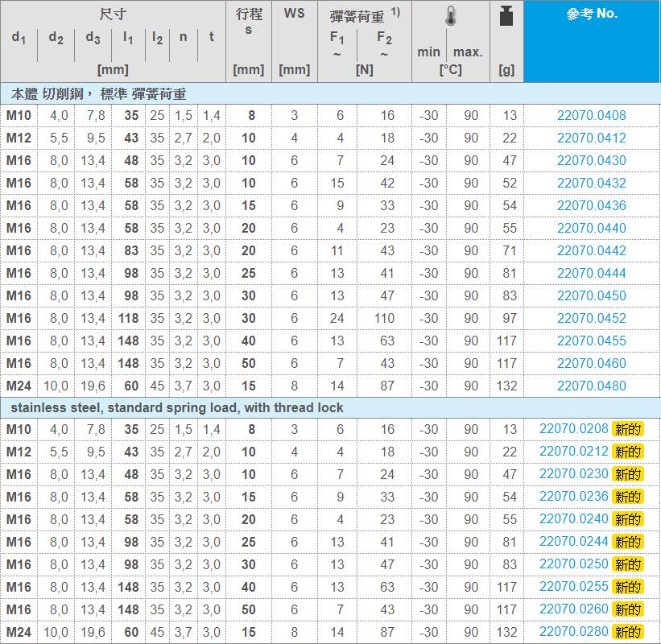
Task: Click the 新的 badge beside 22070.0230
Action: 627,474
